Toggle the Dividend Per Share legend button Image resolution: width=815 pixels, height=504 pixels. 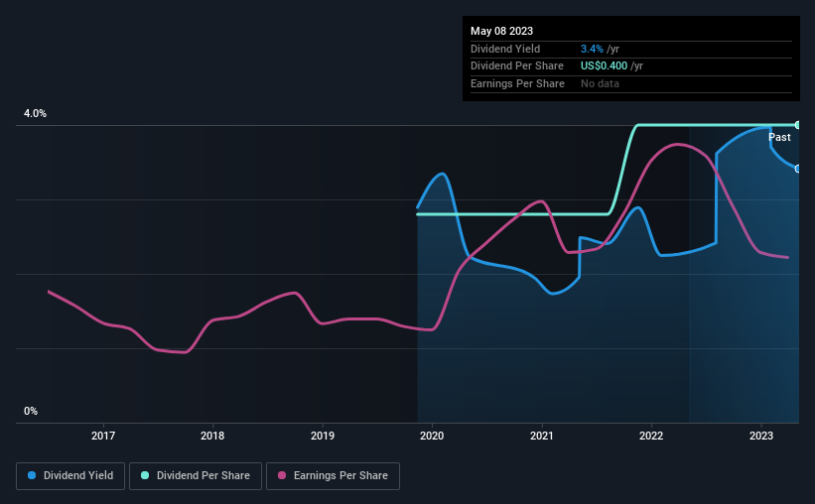(196, 476)
